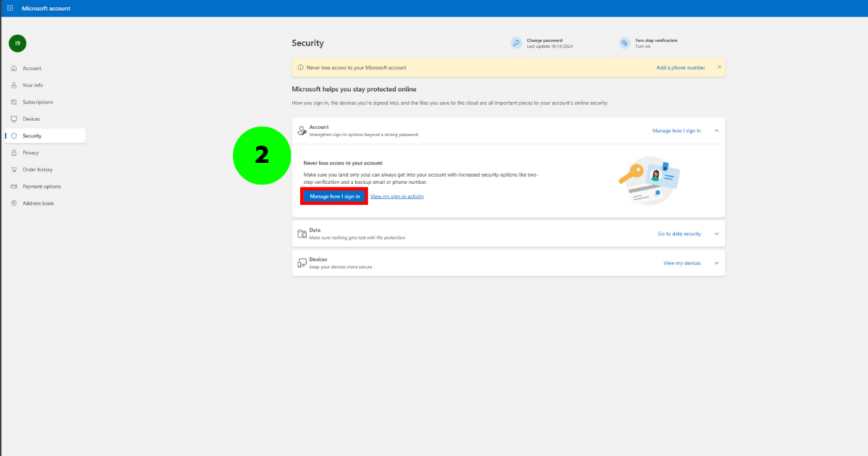This screenshot has width=868, height=456.
Task: Click the Account section person-lock icon
Action: pos(302,130)
